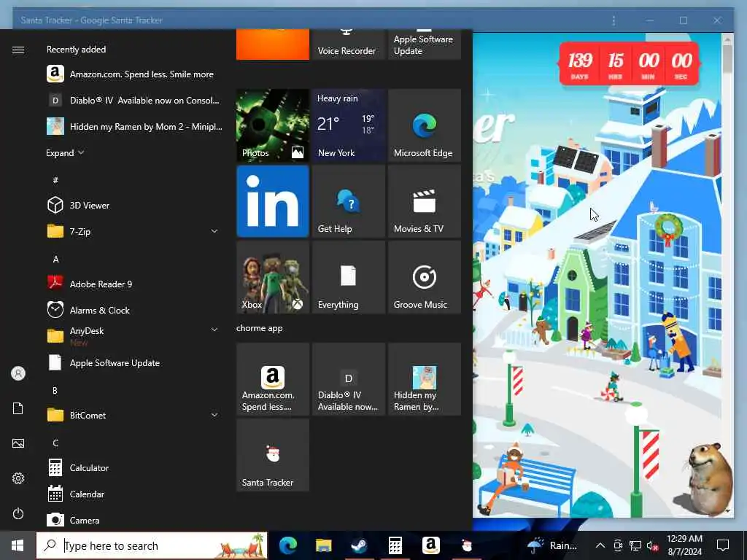
Task: Open 3D Viewer app
Action: coord(135,205)
